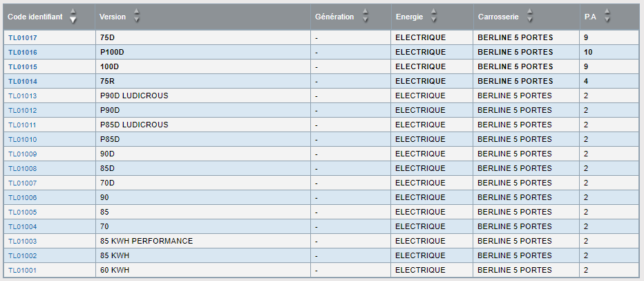This screenshot has width=644, height=281.
Task: Click the Energie column header label
Action: coord(410,17)
